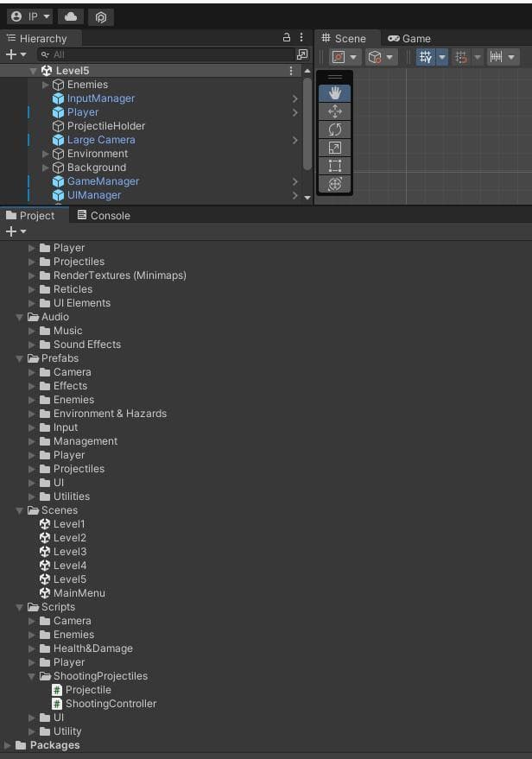The width and height of the screenshot is (532, 759).
Task: Open the pivot position dropdown arrow
Action: (353, 57)
